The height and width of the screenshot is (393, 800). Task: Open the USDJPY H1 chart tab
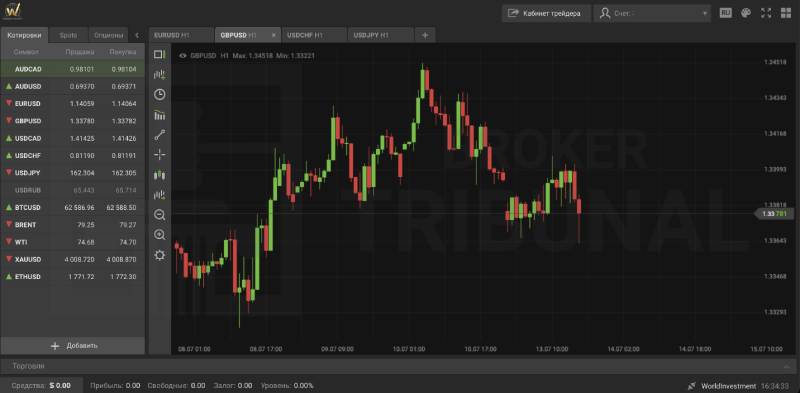pos(381,35)
